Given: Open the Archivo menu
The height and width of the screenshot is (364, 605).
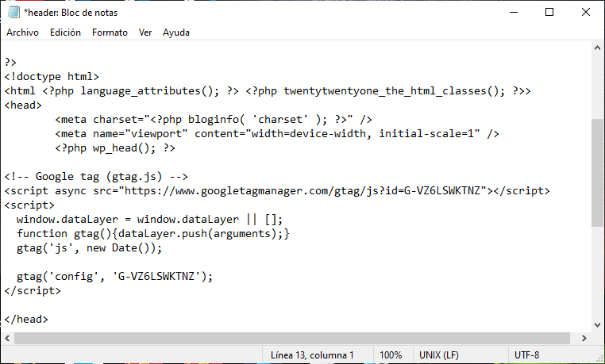Looking at the screenshot, I should click(22, 33).
